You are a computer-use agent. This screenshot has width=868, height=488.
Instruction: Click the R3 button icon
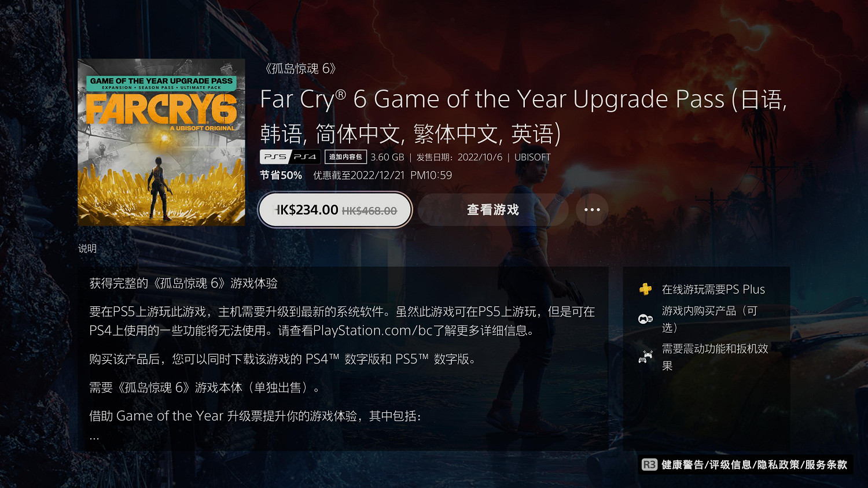point(649,464)
